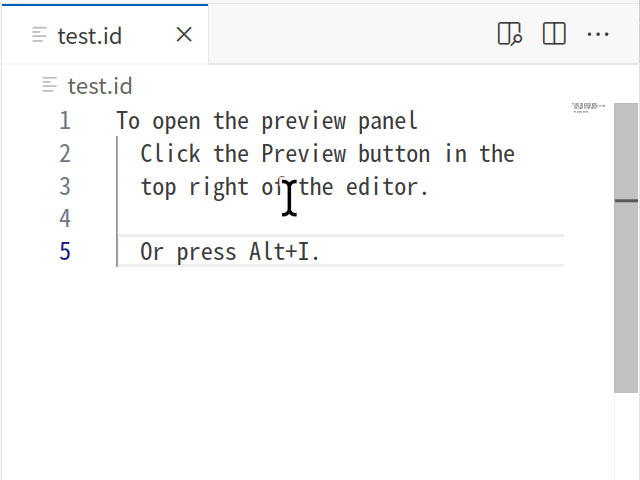
Task: Click the file icon in test.id tab
Action: tap(39, 35)
